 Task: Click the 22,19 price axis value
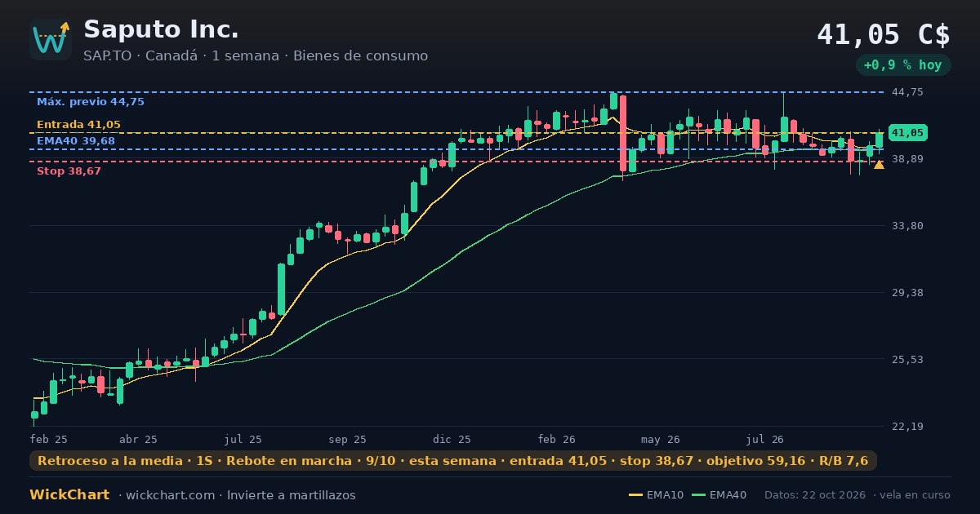pos(907,427)
